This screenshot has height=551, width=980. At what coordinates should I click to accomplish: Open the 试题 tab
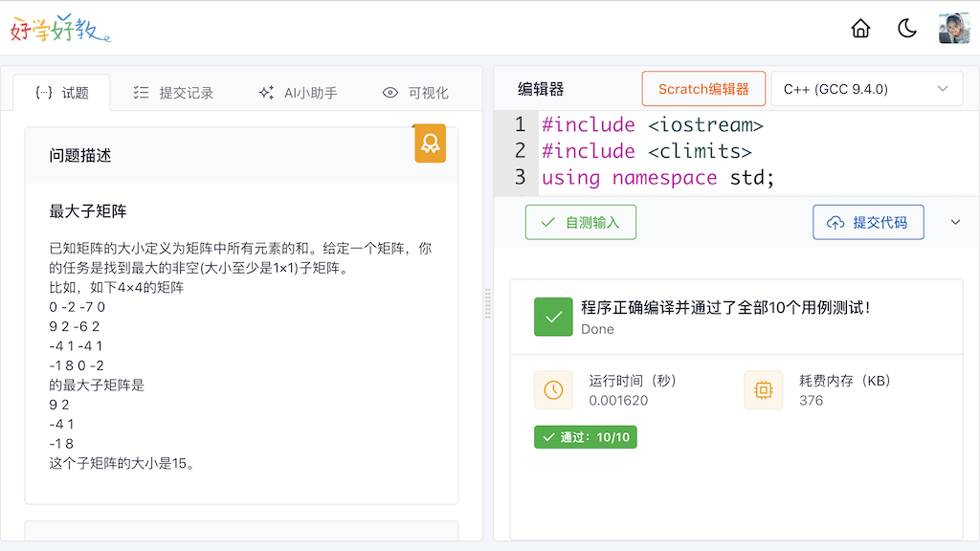coord(64,92)
